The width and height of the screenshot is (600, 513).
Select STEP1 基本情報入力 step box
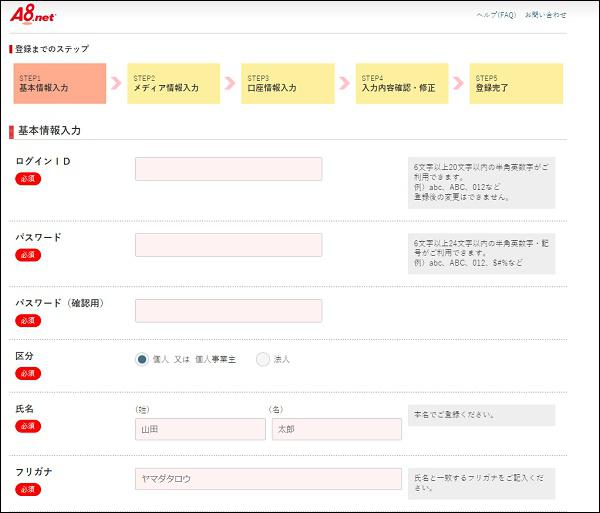[x=60, y=83]
